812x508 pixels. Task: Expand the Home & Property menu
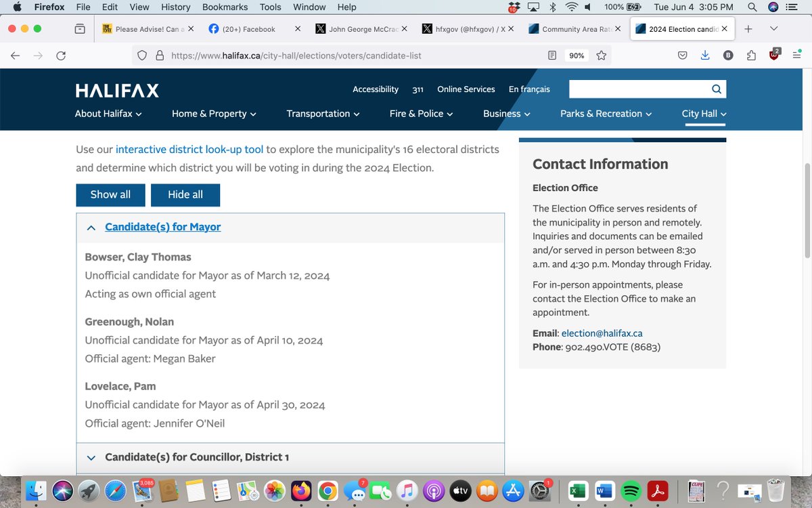(x=214, y=114)
